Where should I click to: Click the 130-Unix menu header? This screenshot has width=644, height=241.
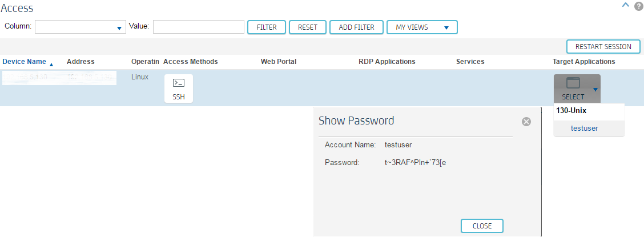click(x=571, y=111)
